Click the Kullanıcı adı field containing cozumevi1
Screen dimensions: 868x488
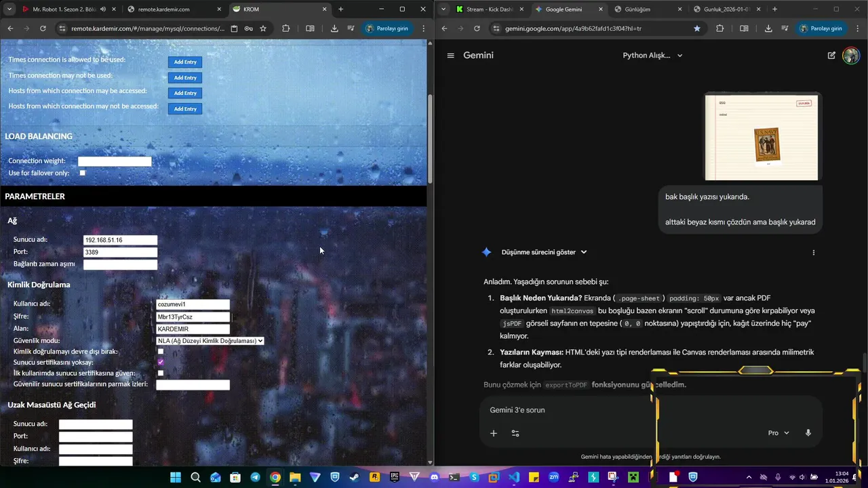tap(193, 304)
